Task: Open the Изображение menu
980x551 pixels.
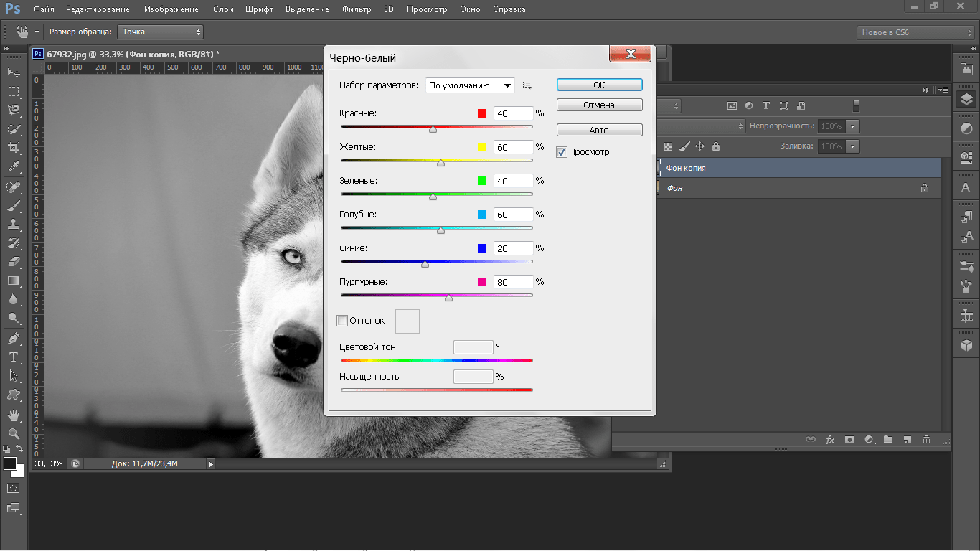Action: coord(171,9)
